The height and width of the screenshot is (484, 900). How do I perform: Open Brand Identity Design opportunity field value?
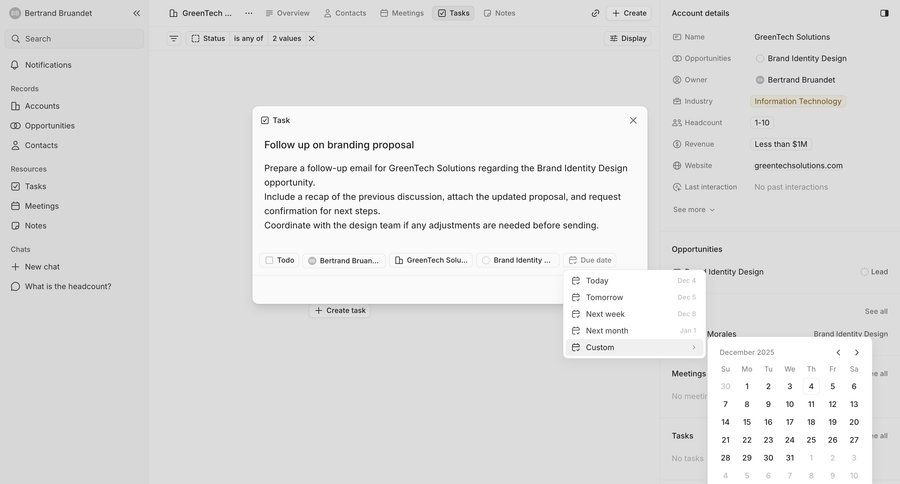(801, 59)
